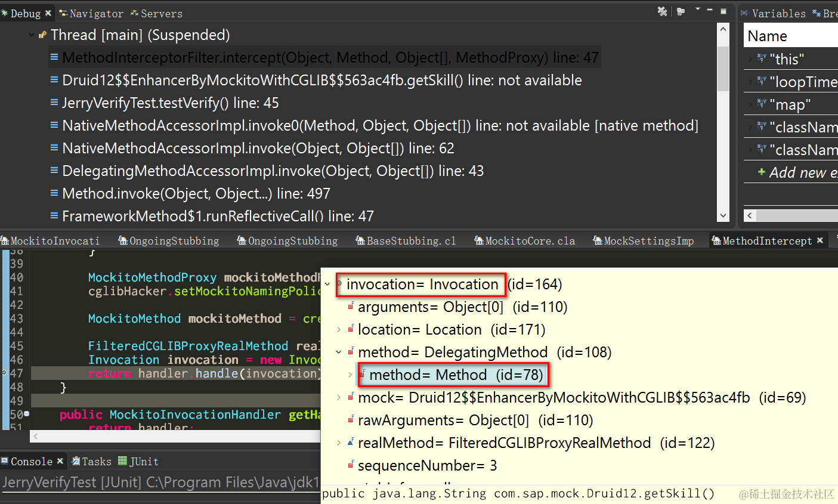Click field icon beside mock= Druid12
The image size is (838, 504).
coord(351,397)
